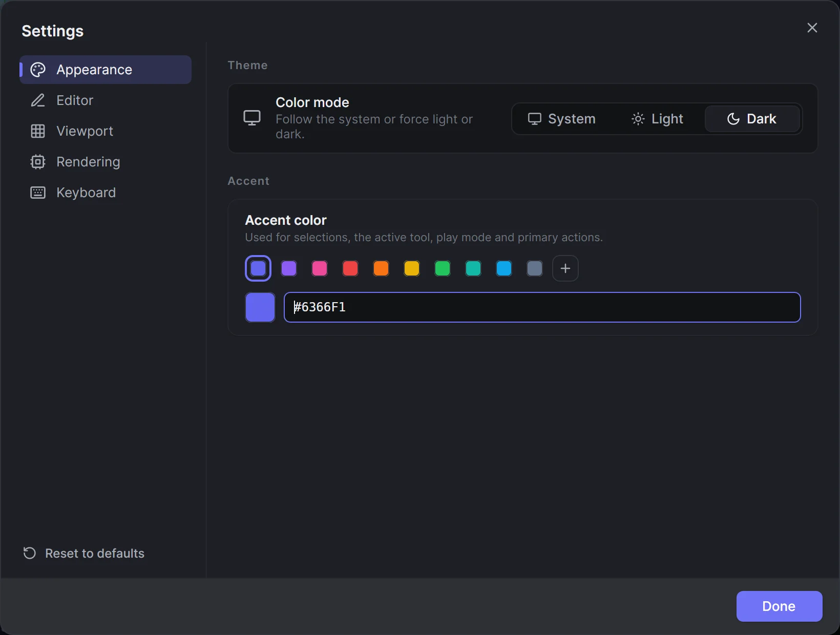
Task: Select the slate gray accent swatch
Action: tap(535, 268)
